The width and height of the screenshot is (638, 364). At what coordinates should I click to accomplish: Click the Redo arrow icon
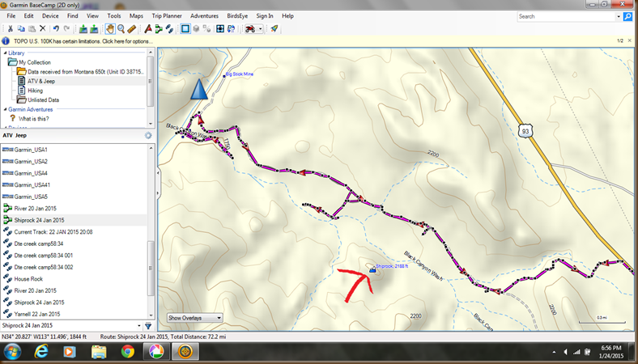tap(66, 29)
